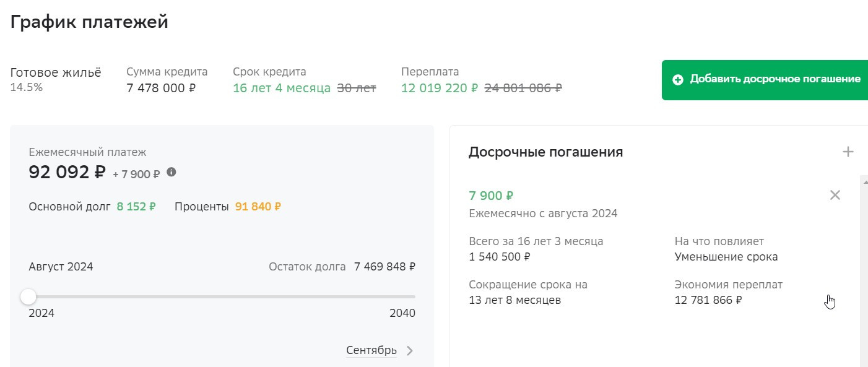This screenshot has width=868, height=367.
Task: Click the Экономия переплат 12 781 866 ₽ value
Action: tap(708, 301)
